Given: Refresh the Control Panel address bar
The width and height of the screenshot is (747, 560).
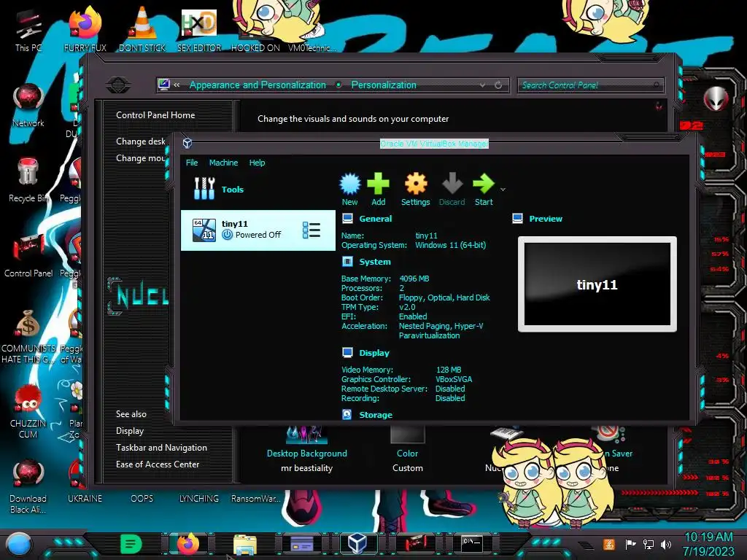Looking at the screenshot, I should pos(498,85).
